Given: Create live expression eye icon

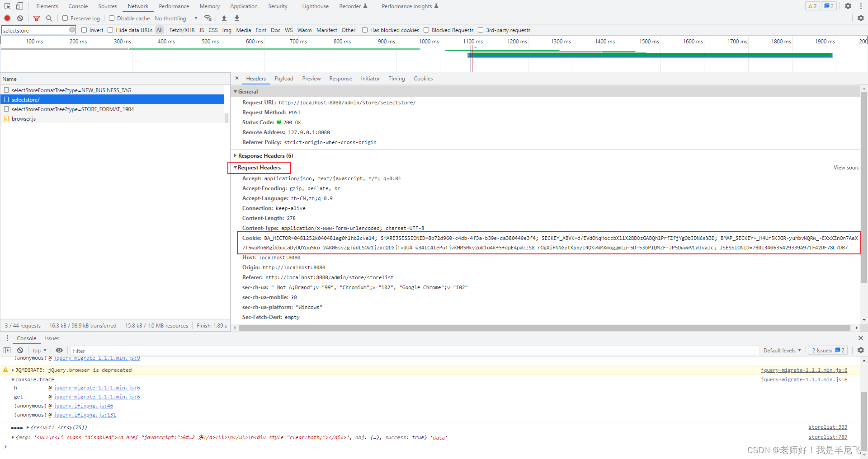Looking at the screenshot, I should point(59,351).
